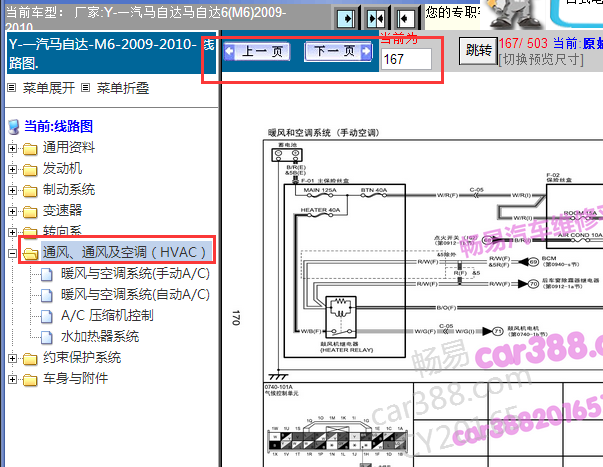Screen dimensions: 603x467
Task: Click the 约束保护系统 folder icon
Action: click(x=30, y=359)
